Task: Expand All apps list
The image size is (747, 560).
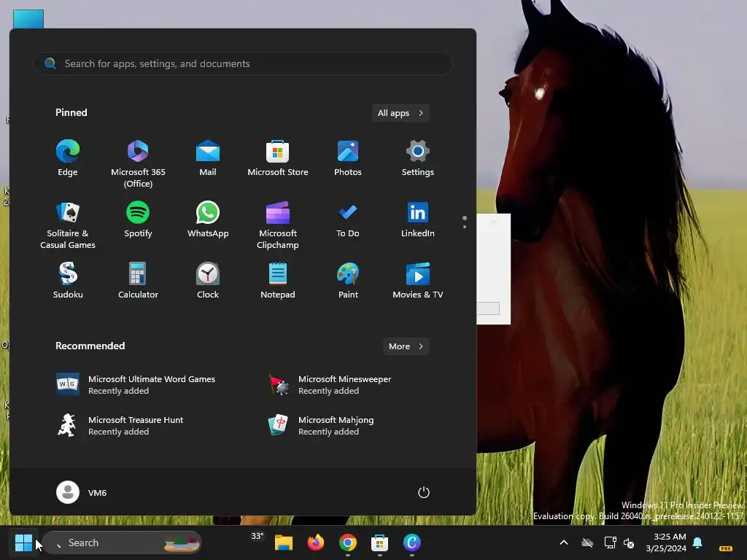Action: 400,113
